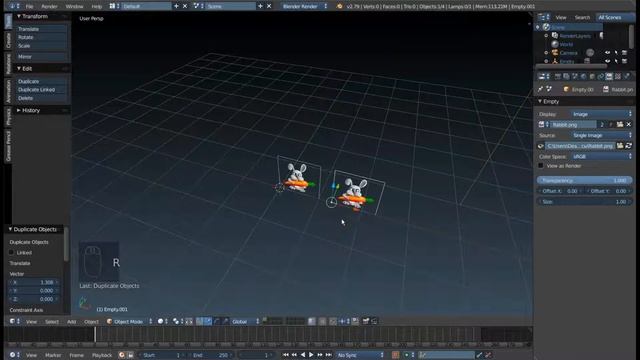The image size is (640, 360).
Task: Open the Source Single Image dropdown
Action: [x=602, y=136]
